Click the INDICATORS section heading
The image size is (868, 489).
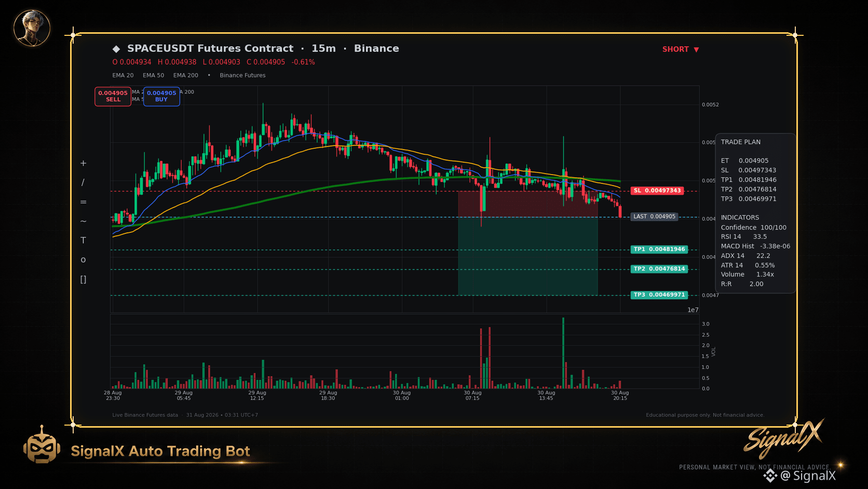point(740,218)
